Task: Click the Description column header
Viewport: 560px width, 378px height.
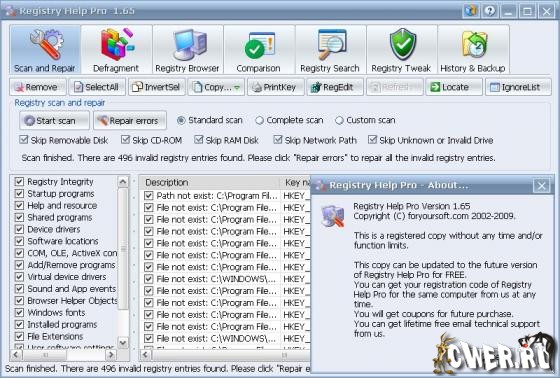Action: (210, 182)
